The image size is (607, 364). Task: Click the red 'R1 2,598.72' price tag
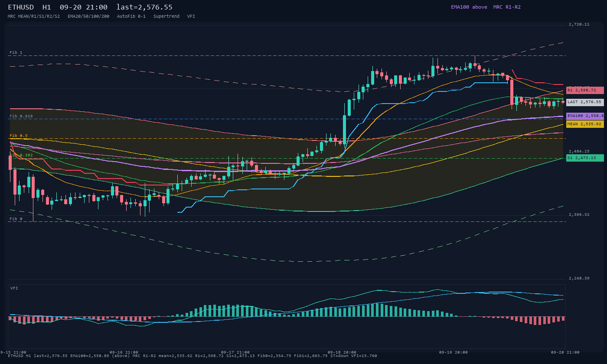584,90
